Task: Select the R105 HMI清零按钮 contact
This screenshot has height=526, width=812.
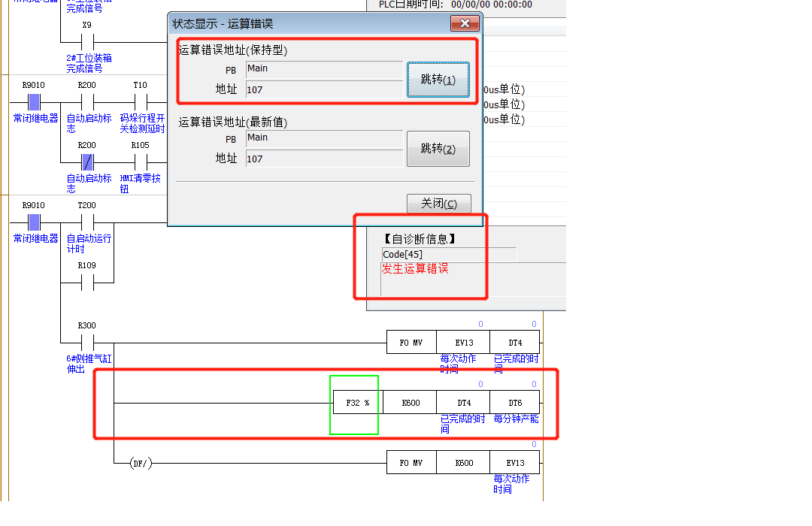Action: click(140, 162)
